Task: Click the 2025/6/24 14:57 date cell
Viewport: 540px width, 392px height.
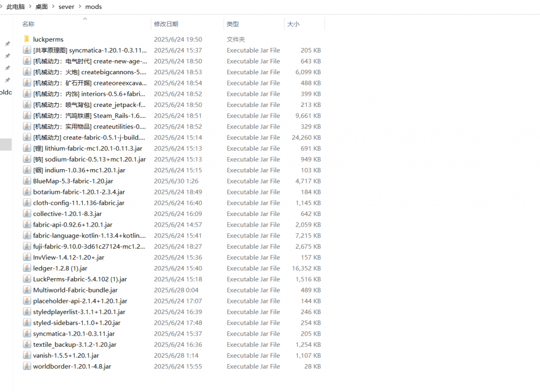Action: click(178, 224)
